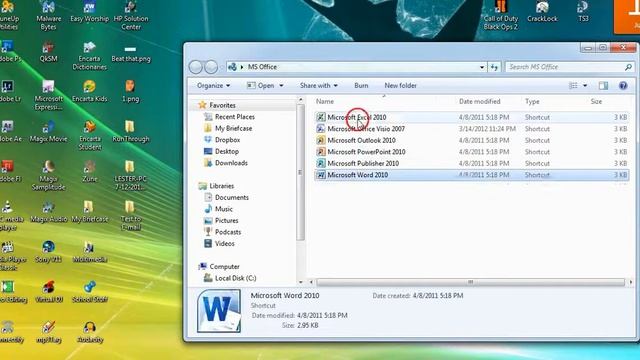This screenshot has height=360, width=640.
Task: Select Computer in navigation pane
Action: (219, 267)
